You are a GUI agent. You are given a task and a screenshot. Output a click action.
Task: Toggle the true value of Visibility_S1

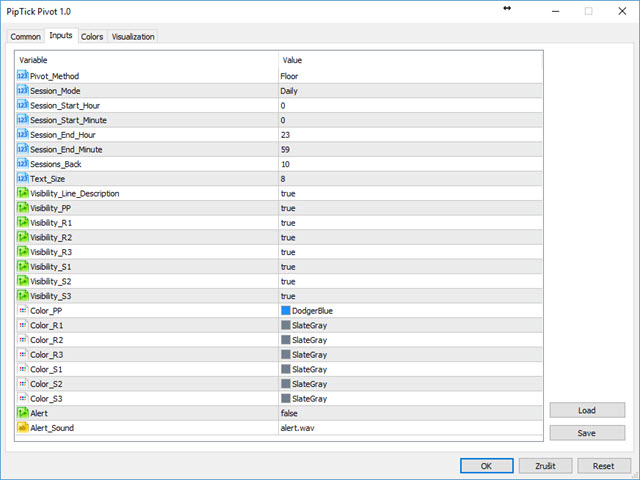pyautogui.click(x=288, y=267)
